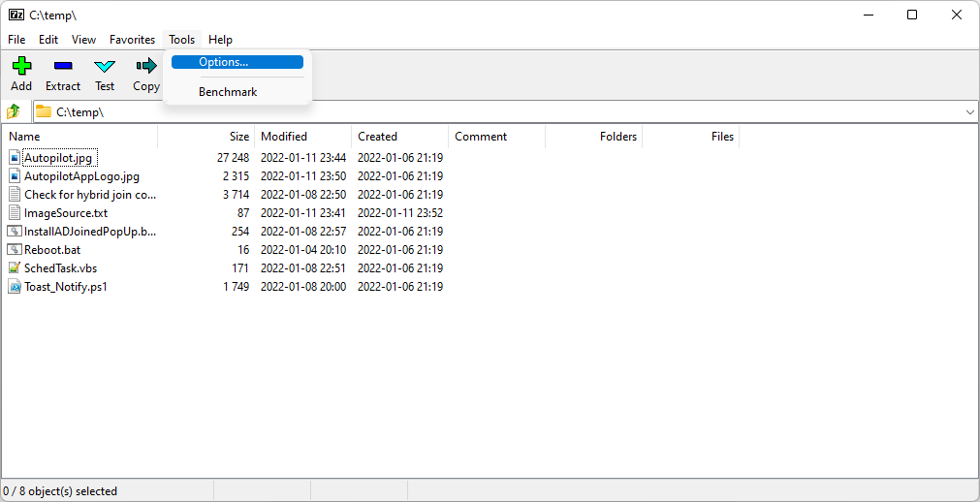Select the ImageSource.txt file row
Viewport: 980px width, 502px height.
(x=66, y=213)
